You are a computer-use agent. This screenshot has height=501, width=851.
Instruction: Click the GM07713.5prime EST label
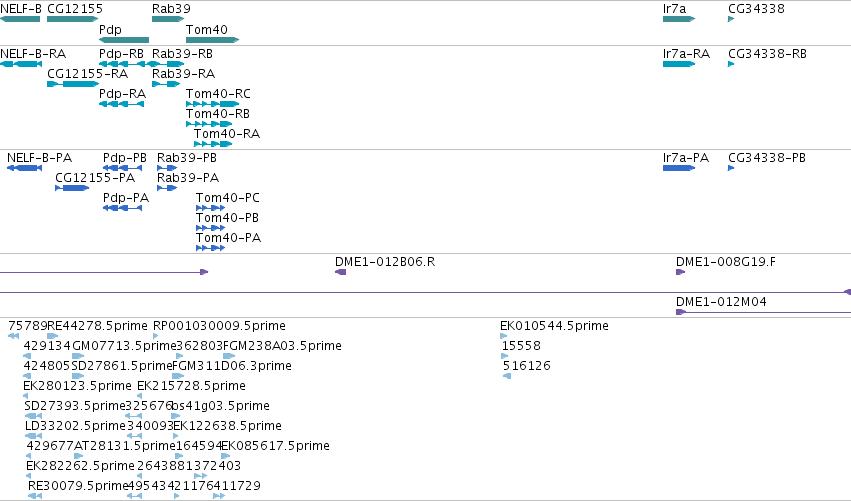pos(124,346)
